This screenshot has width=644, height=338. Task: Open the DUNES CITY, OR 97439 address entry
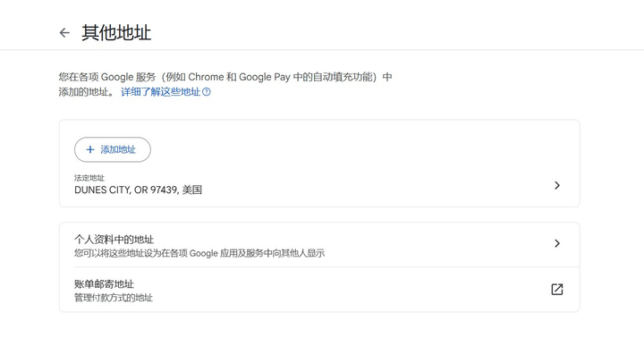tap(319, 185)
